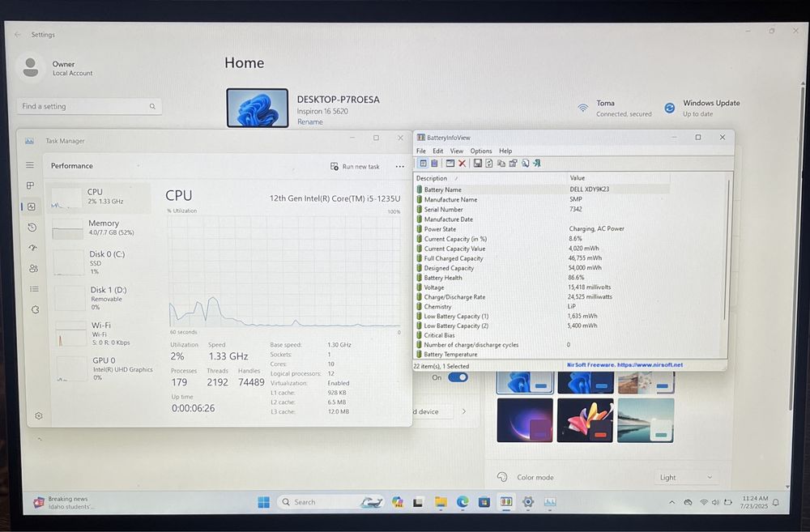Click the Refresh toolbar icon in BatteryInfoView
This screenshot has width=810, height=532.
(x=488, y=164)
